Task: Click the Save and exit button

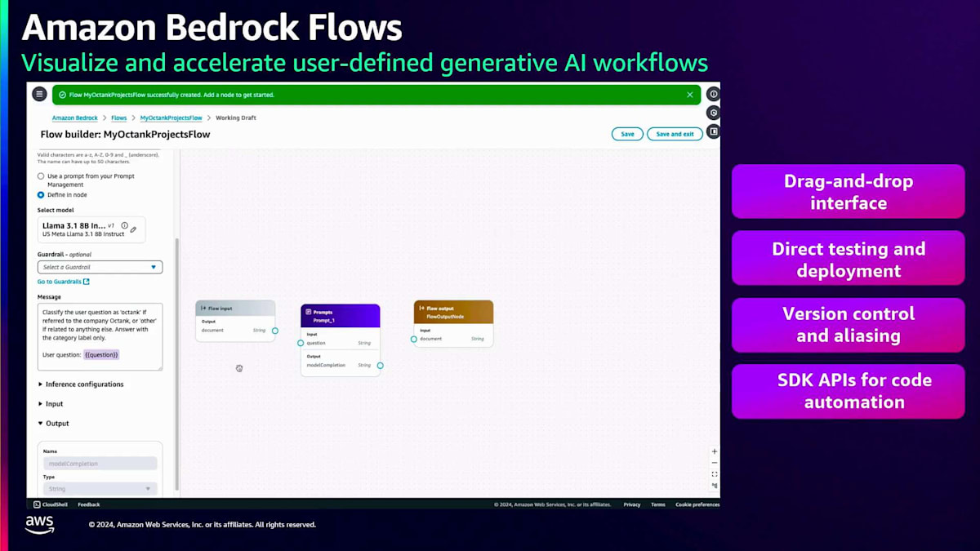Action: coord(675,134)
